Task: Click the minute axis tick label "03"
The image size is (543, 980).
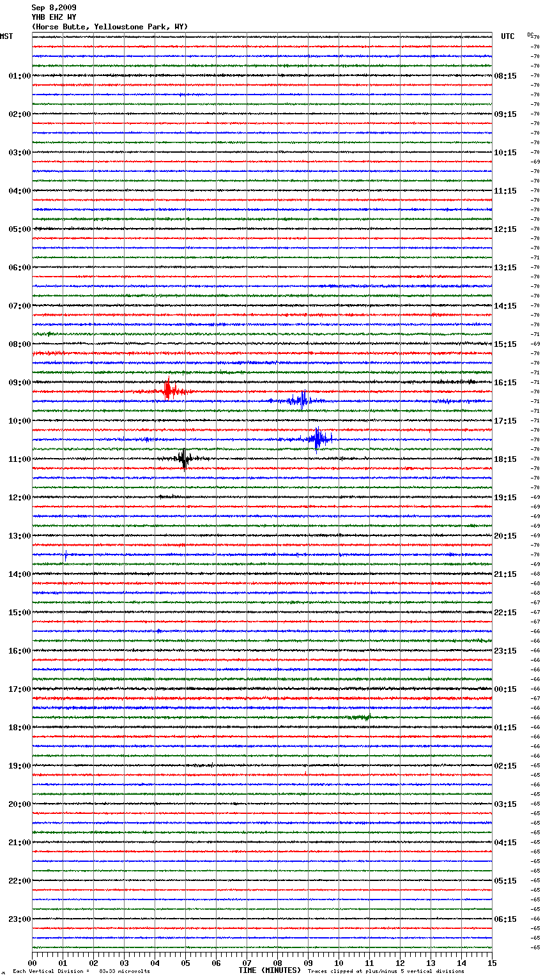Action: 124,963
